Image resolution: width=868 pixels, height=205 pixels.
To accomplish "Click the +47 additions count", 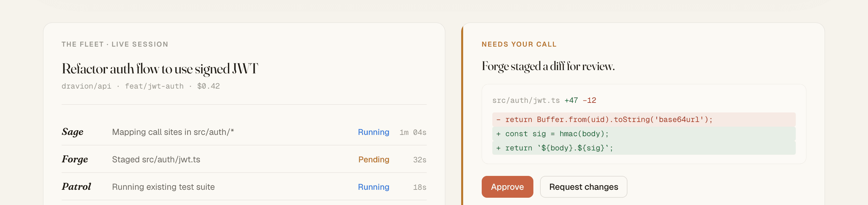I will [571, 101].
